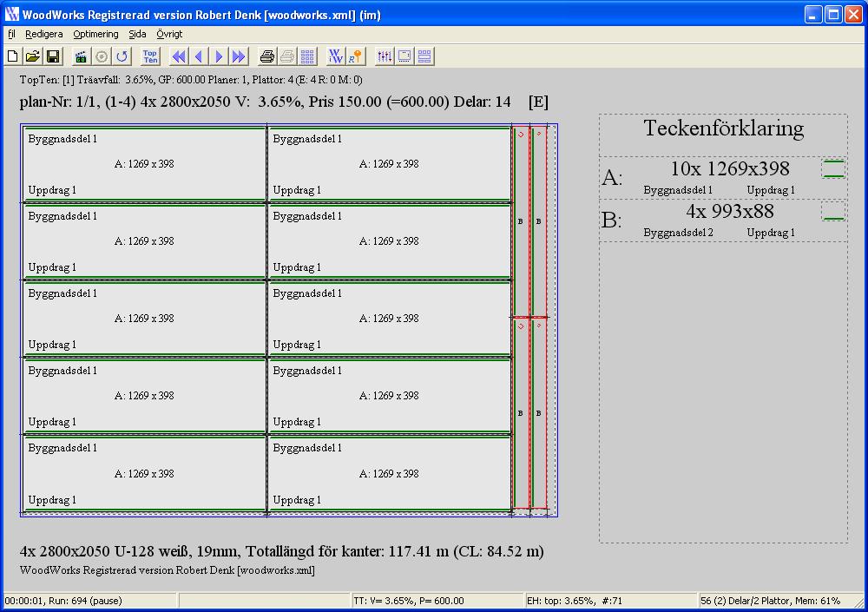The height and width of the screenshot is (612, 868).
Task: Go to previous plan with left arrow
Action: point(199,56)
